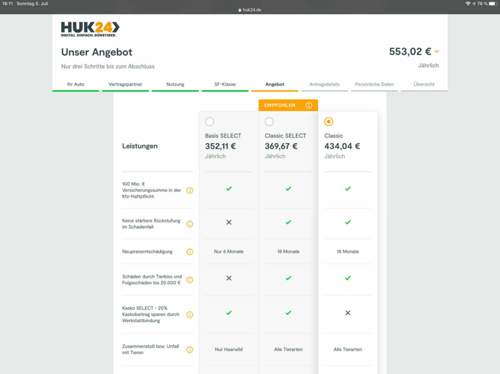
Task: Open the Persönliche Daten step tab
Action: 374,84
